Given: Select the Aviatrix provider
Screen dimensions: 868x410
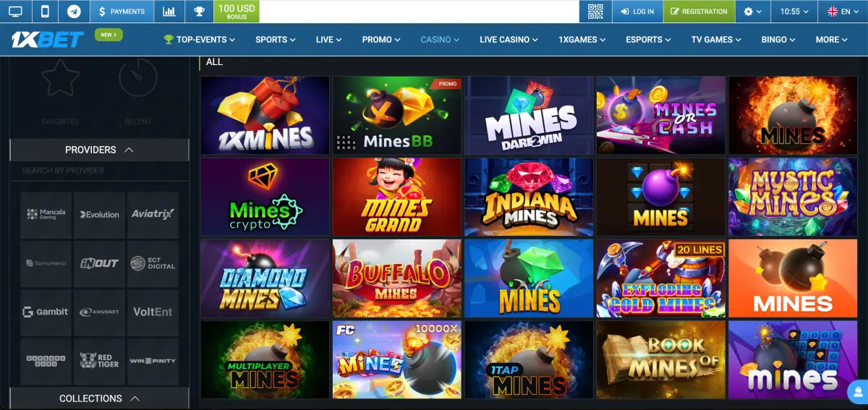Looking at the screenshot, I should pos(153,215).
